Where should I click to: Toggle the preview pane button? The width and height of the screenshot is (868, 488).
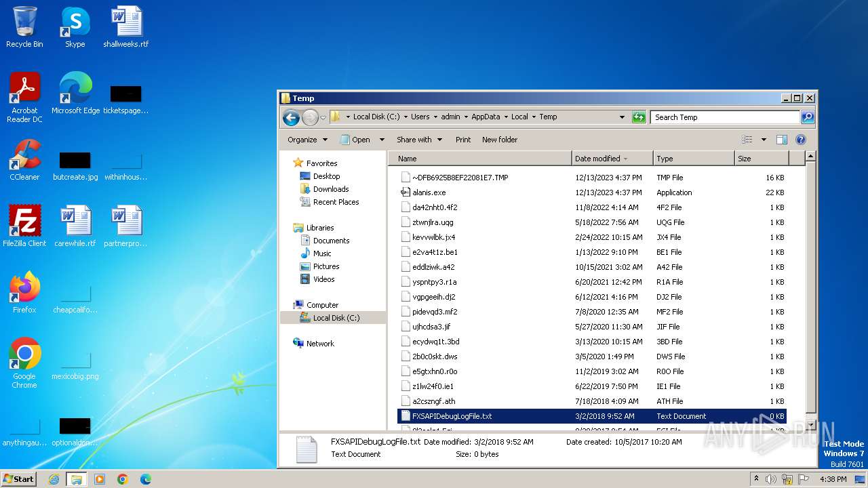pyautogui.click(x=781, y=140)
